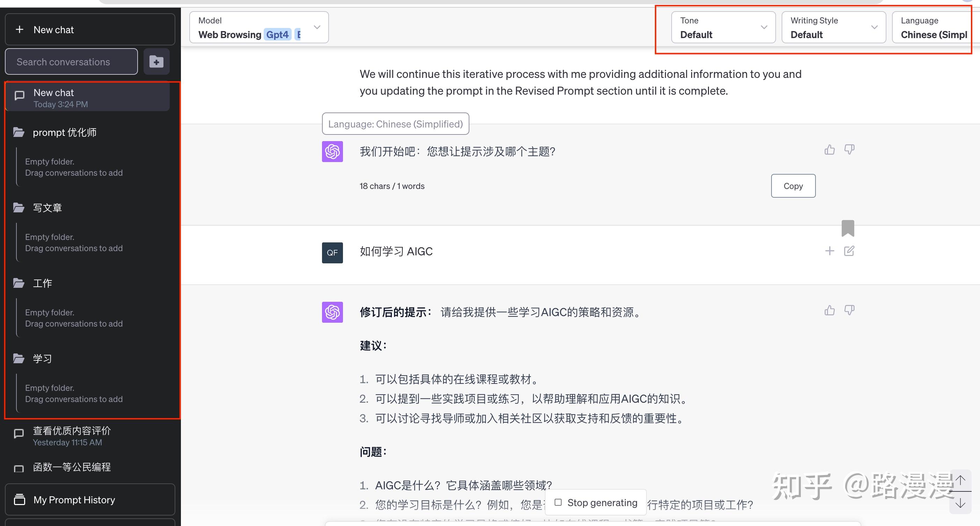Click plus icon next to New chat

pyautogui.click(x=20, y=29)
